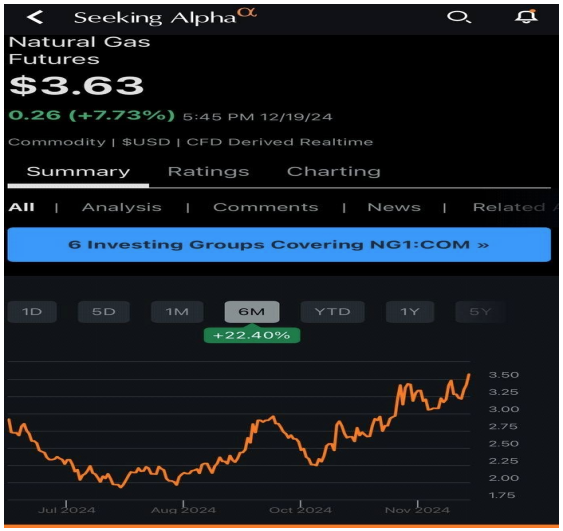Switch to the Ratings tab

point(209,172)
